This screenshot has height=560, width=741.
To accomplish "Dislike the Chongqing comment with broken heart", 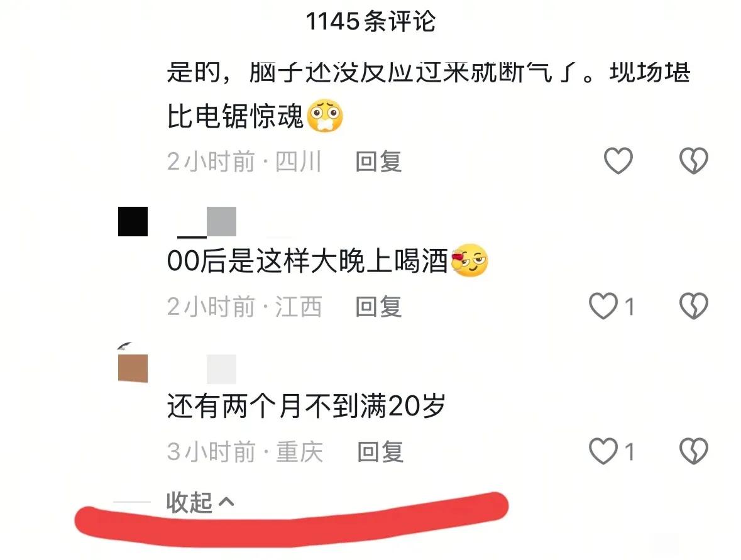I will click(694, 451).
